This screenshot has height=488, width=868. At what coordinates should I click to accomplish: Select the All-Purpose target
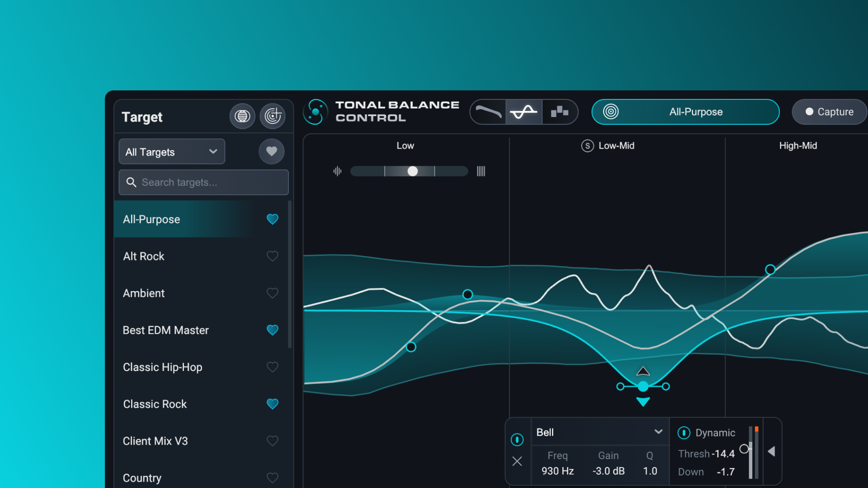(201, 219)
